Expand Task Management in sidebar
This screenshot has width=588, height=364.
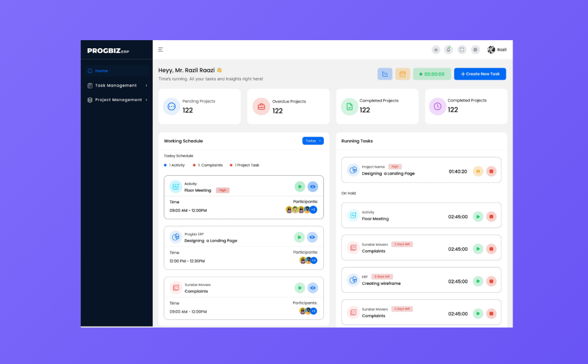[117, 86]
